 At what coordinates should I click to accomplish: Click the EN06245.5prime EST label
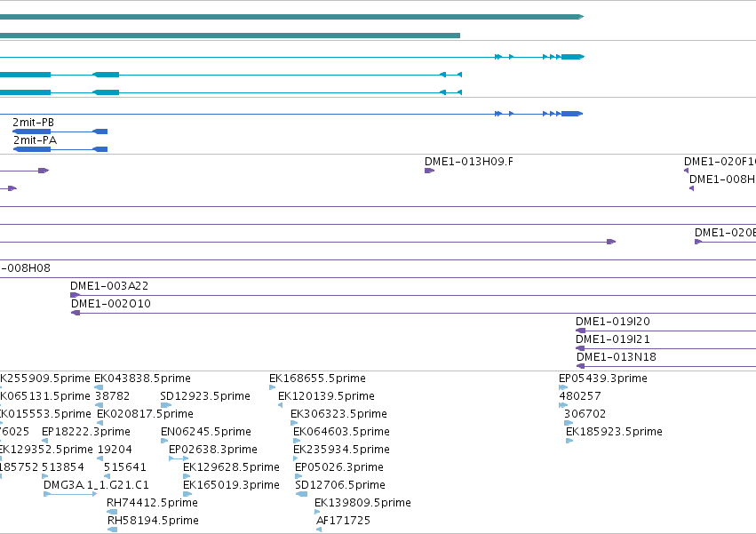pos(206,432)
